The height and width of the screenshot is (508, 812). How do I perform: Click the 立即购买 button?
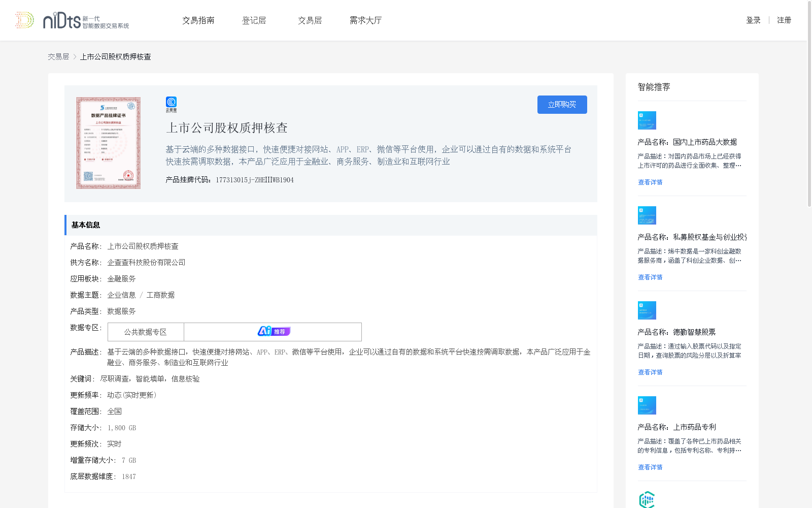point(562,105)
